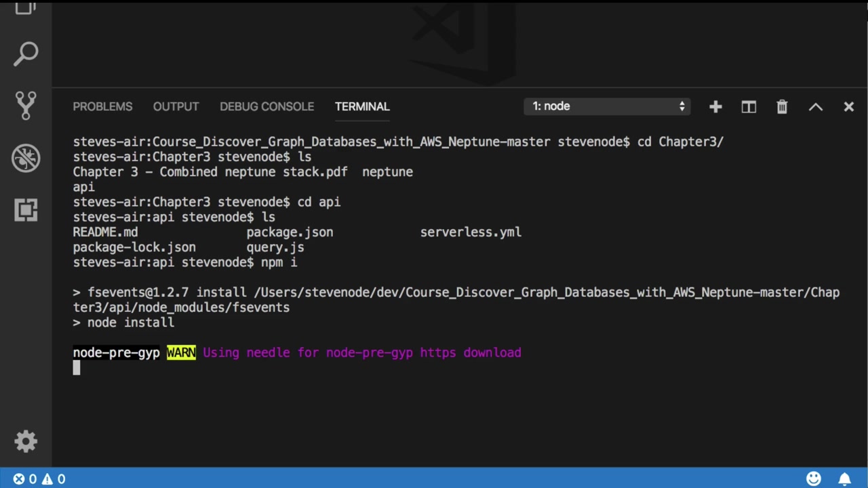Click the terminal cursor input line

tap(77, 367)
